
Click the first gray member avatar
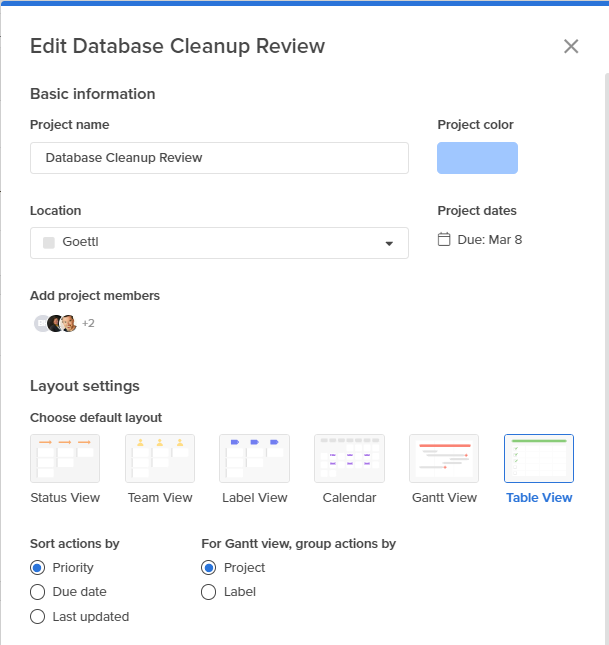coord(41,323)
